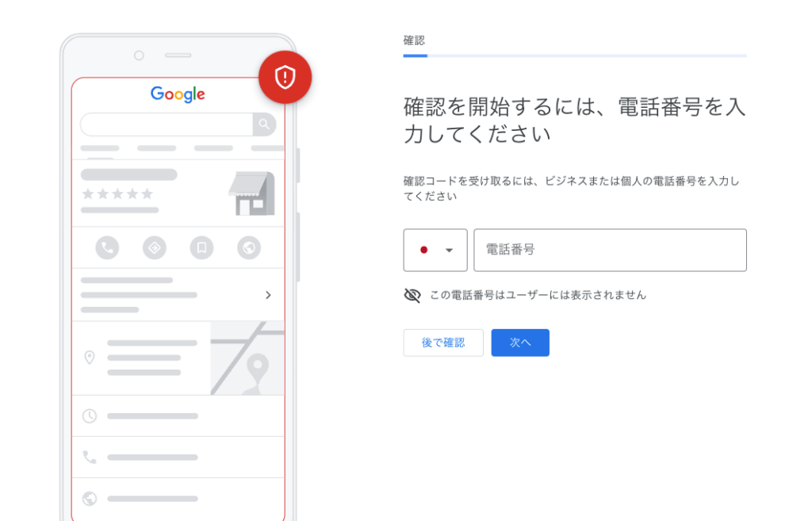Click the clock hours icon

(90, 416)
